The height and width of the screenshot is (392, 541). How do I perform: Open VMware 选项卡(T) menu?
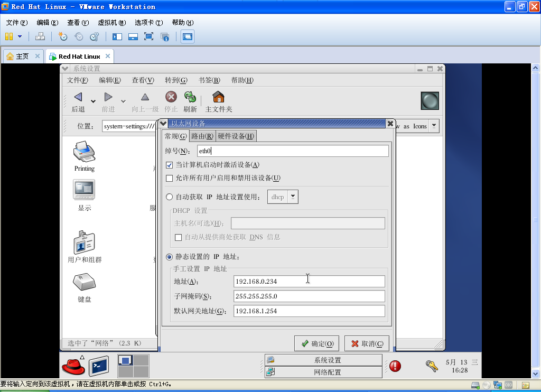point(148,22)
